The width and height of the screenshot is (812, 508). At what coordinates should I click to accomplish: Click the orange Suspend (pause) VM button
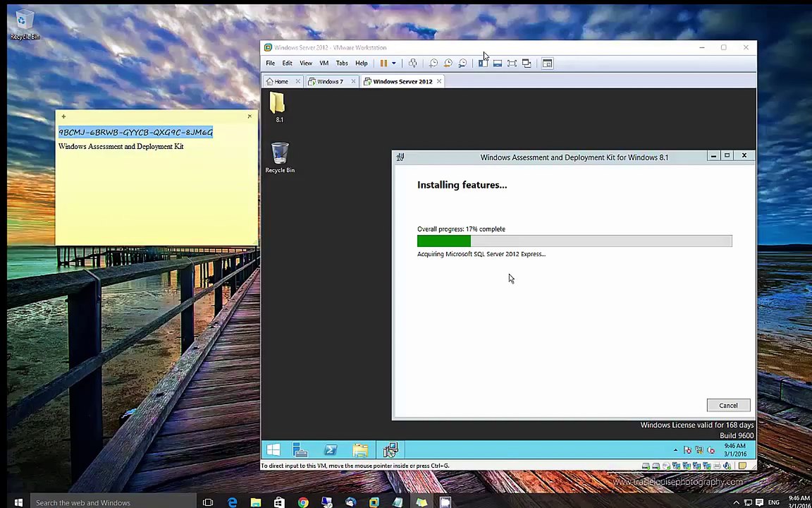click(x=383, y=64)
